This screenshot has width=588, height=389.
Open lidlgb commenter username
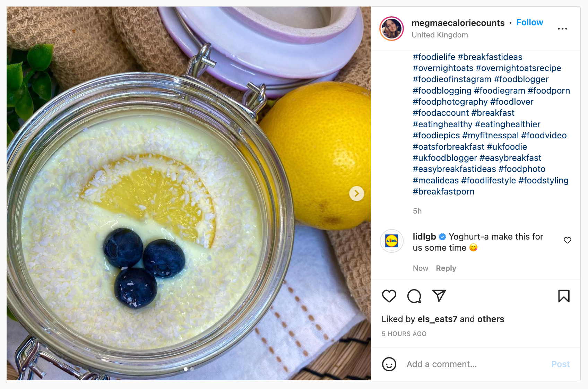tap(424, 237)
